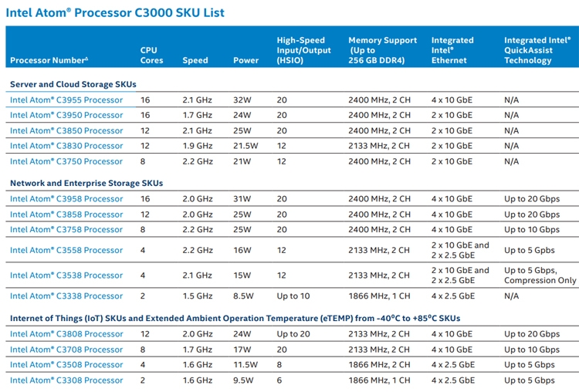Click the 11.5W power value for C3508
579x392 pixels.
[x=245, y=365]
